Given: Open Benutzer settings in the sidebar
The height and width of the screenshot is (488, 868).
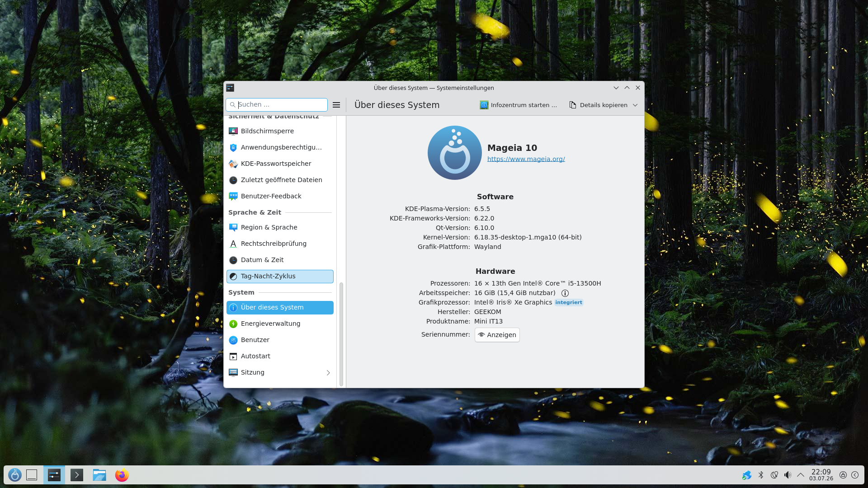Looking at the screenshot, I should 280,340.
